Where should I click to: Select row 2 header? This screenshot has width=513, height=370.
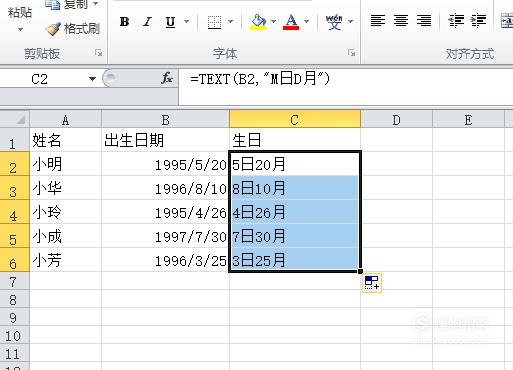(x=15, y=164)
